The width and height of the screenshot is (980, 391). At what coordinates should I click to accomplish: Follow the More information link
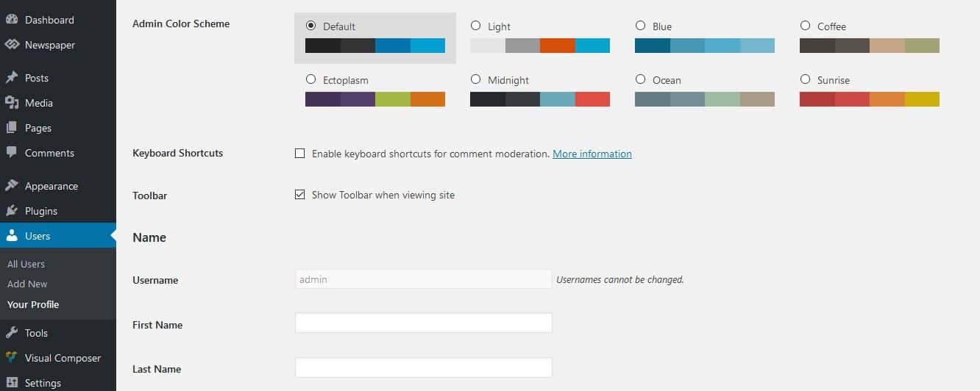pos(592,154)
